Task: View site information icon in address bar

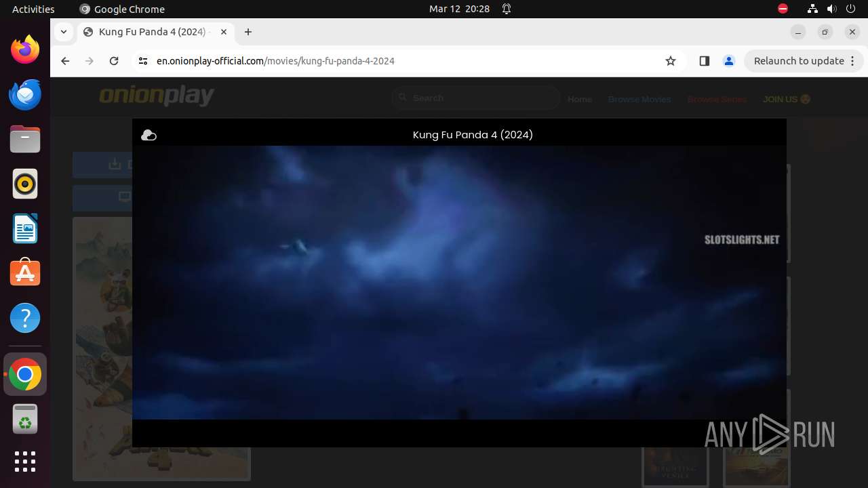Action: click(x=142, y=61)
